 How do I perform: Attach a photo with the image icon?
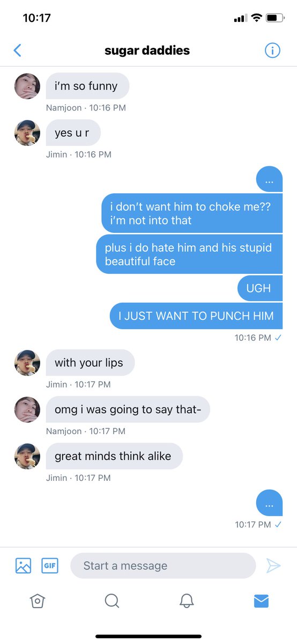[x=23, y=566]
